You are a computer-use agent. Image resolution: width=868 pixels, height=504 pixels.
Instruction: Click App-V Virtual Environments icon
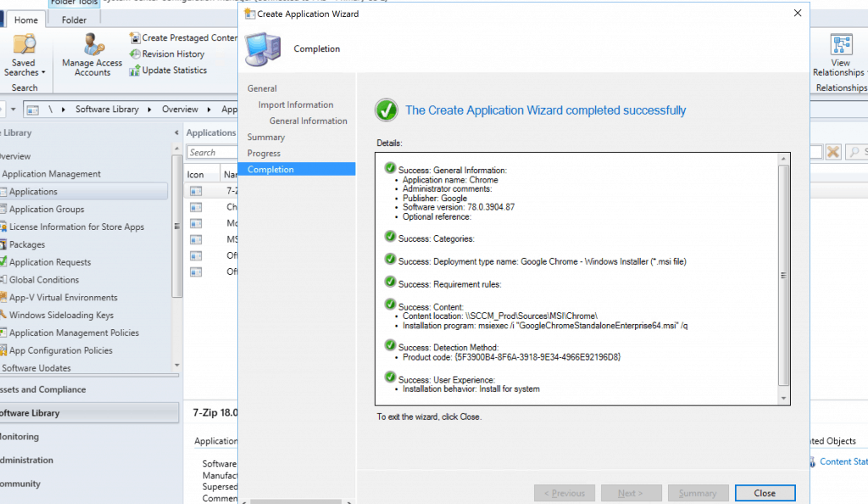[x=3, y=298]
